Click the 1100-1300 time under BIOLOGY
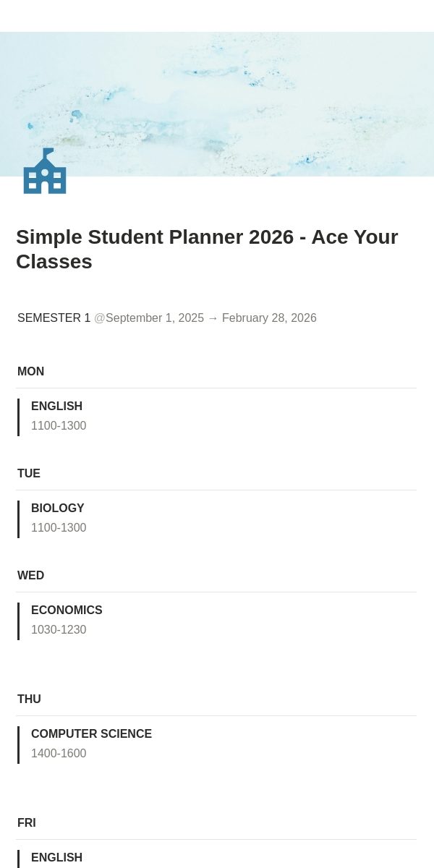434x868 pixels. 59,528
